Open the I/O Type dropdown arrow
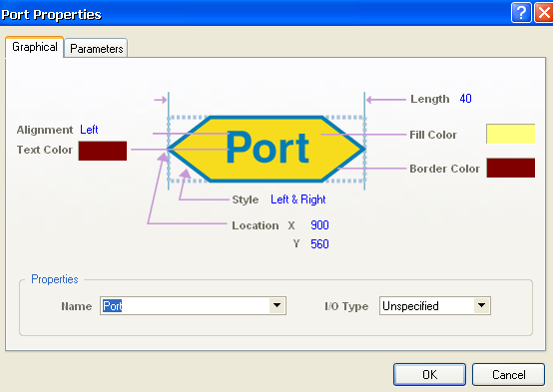The image size is (553, 392). [x=482, y=305]
